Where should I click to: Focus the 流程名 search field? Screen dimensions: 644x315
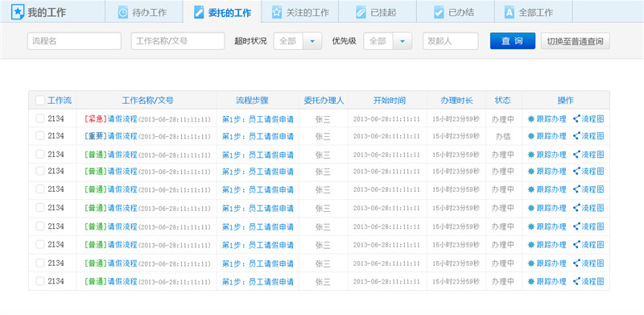pyautogui.click(x=74, y=41)
